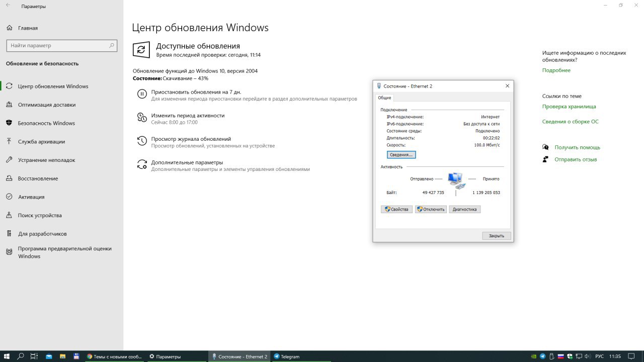Open Активация section
The width and height of the screenshot is (644, 362).
pyautogui.click(x=31, y=197)
